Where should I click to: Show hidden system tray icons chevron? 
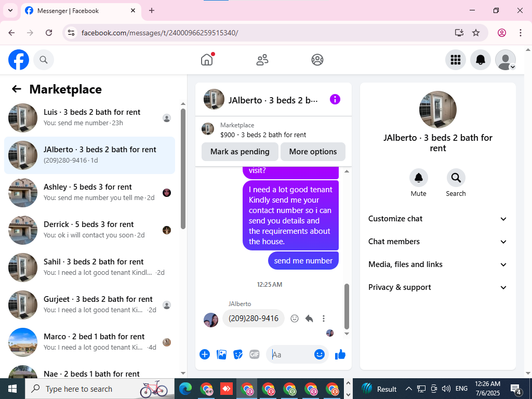(409, 389)
